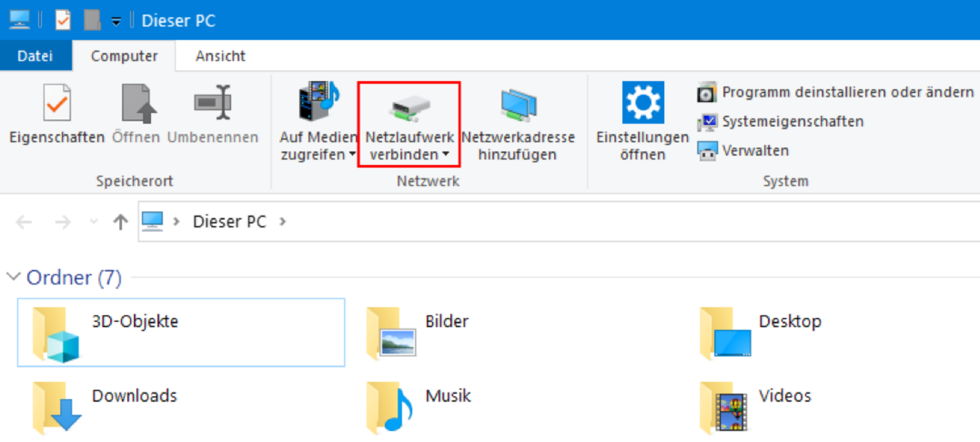Open the Auf Medien zugreifen menu
Viewport: 980px width, 442px height.
click(x=318, y=121)
